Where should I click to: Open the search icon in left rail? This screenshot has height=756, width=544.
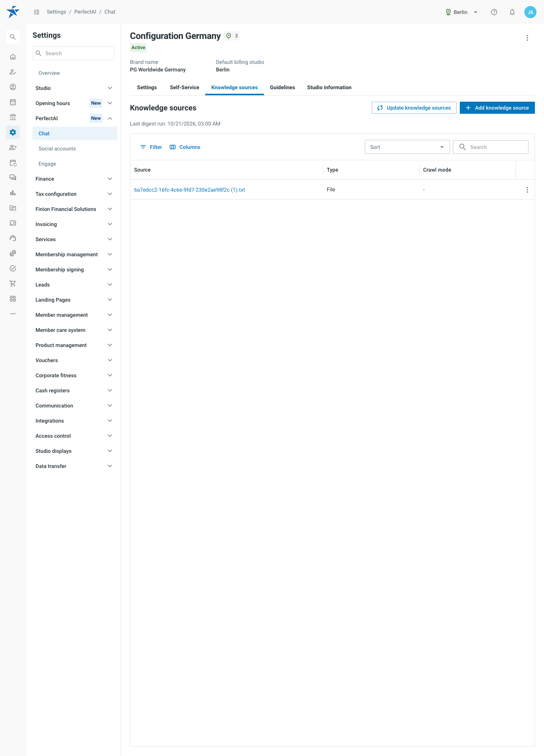(x=13, y=37)
